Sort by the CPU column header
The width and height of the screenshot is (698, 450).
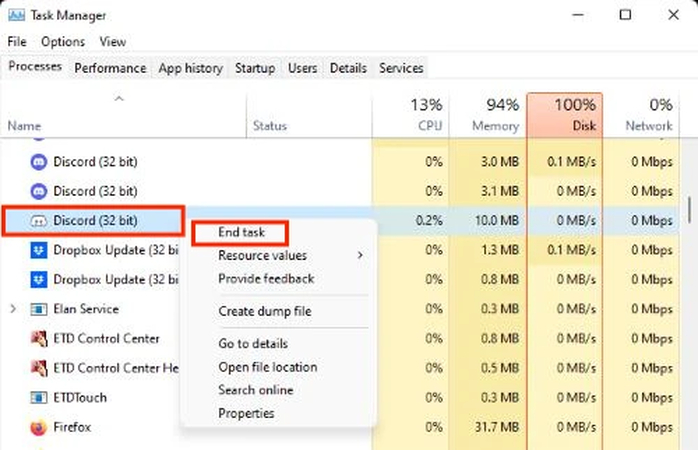click(x=410, y=115)
